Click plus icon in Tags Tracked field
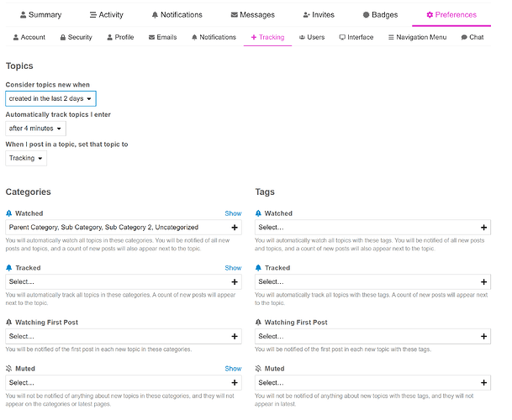Viewport: 512px width, 420px height. point(484,282)
